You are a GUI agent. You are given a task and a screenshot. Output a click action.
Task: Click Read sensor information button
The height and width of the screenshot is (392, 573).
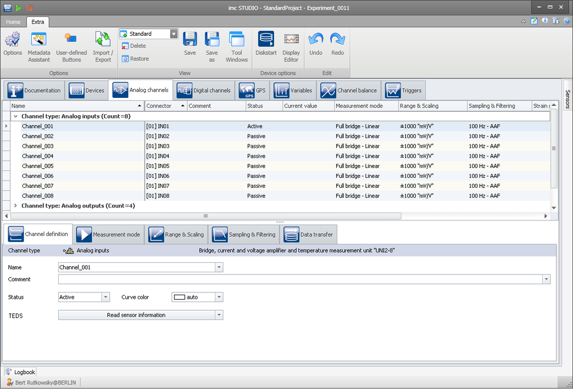click(x=136, y=315)
